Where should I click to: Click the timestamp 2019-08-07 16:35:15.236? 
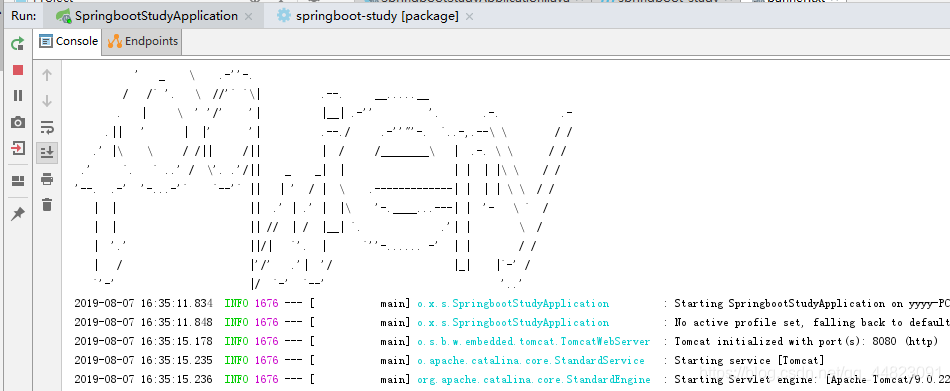click(x=144, y=379)
